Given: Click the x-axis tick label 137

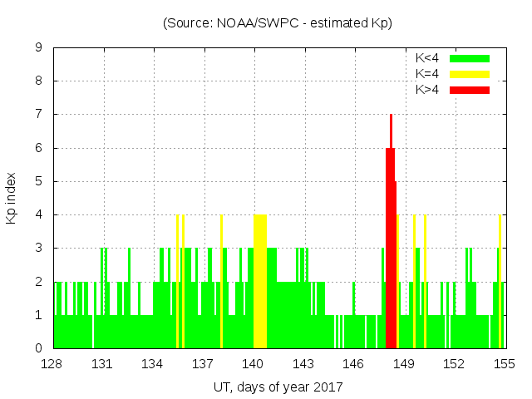Looking at the screenshot, I should [x=204, y=364].
